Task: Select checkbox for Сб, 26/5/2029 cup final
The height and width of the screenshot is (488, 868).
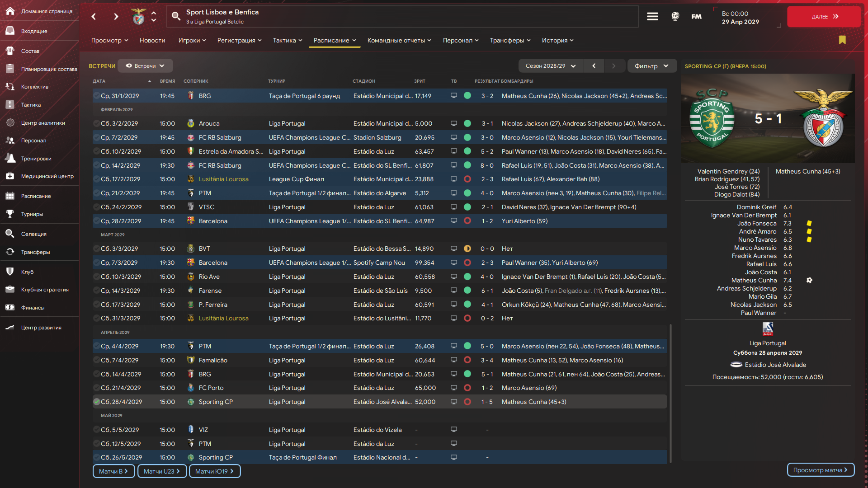Action: pos(96,457)
